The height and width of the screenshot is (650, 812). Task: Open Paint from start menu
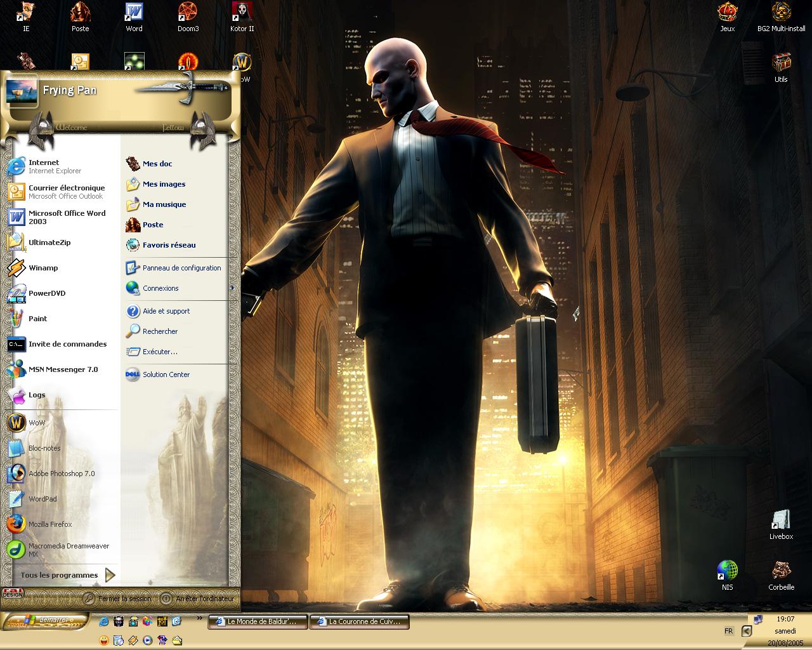point(61,319)
